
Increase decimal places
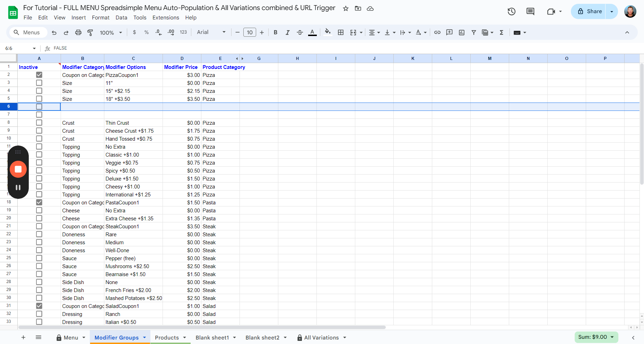(x=171, y=32)
